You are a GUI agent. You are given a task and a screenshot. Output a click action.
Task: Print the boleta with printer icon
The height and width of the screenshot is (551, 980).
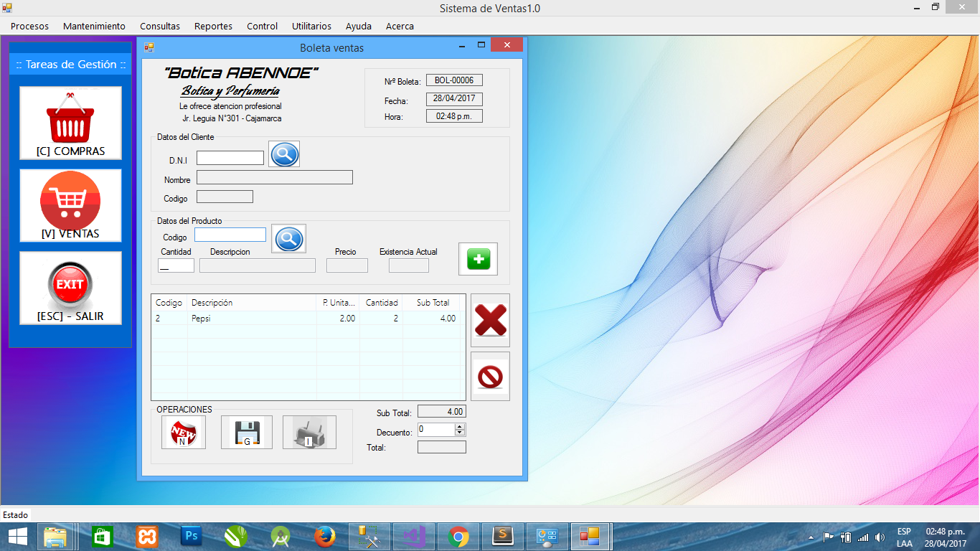point(309,433)
